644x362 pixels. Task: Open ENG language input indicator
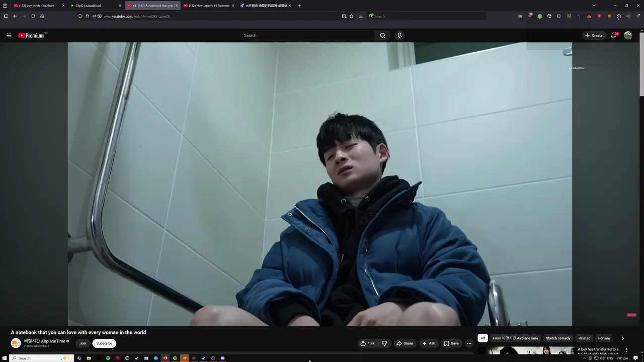[610, 358]
